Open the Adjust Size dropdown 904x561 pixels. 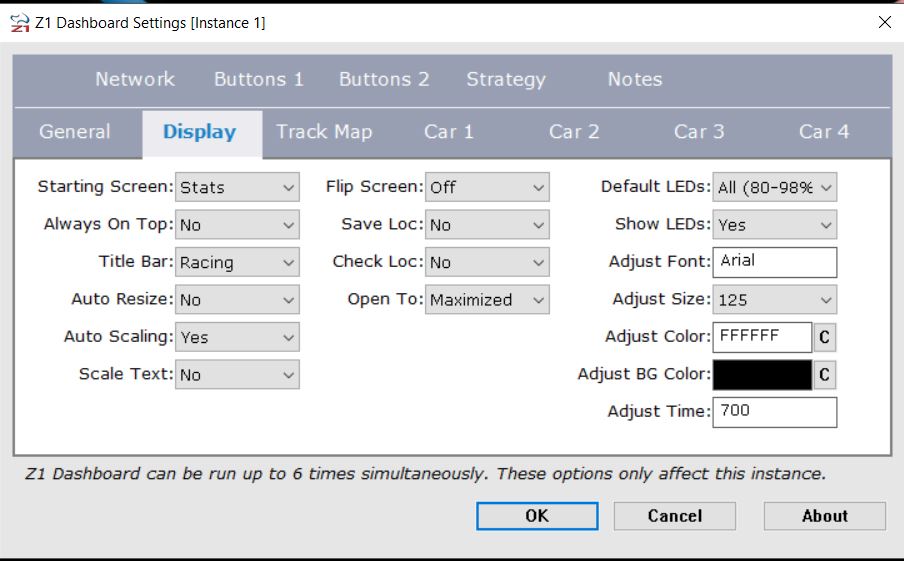775,300
